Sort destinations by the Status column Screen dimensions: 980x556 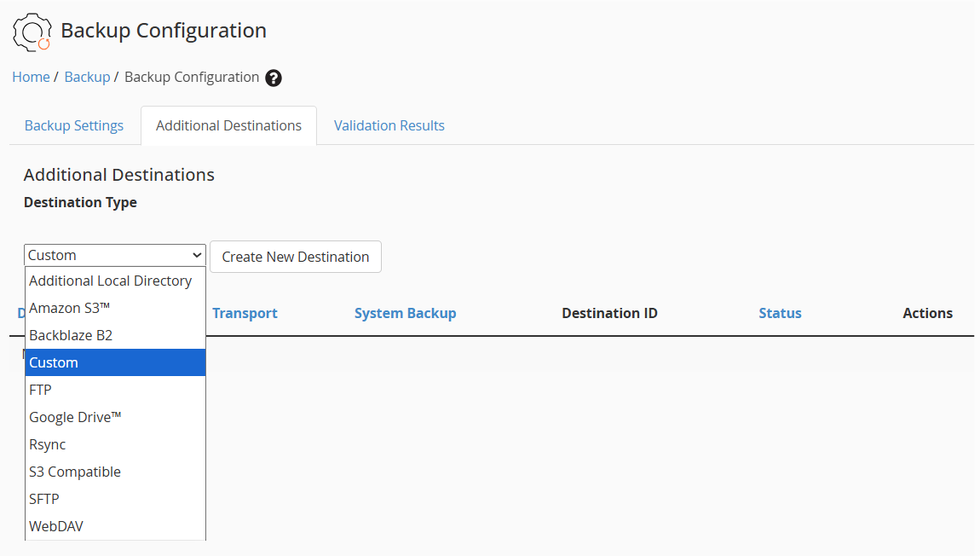pos(780,313)
